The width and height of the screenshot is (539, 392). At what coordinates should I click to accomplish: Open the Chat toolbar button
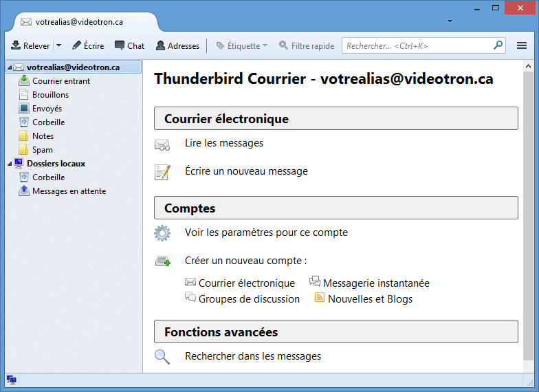pos(129,45)
